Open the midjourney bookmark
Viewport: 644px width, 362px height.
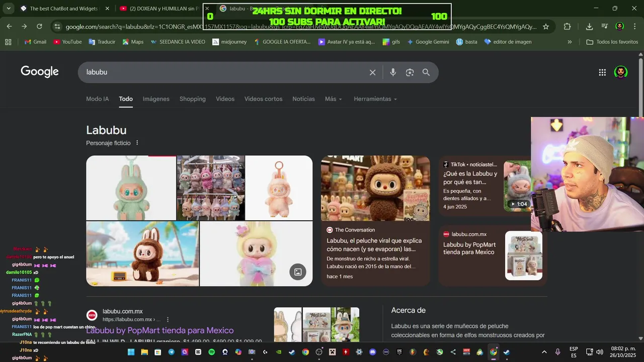coord(229,42)
